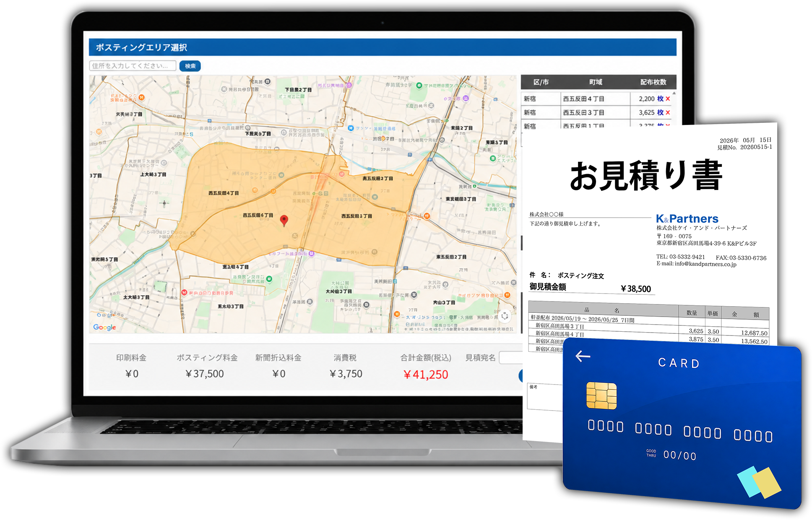Click the 検索 search button
This screenshot has height=520, width=812.
190,66
